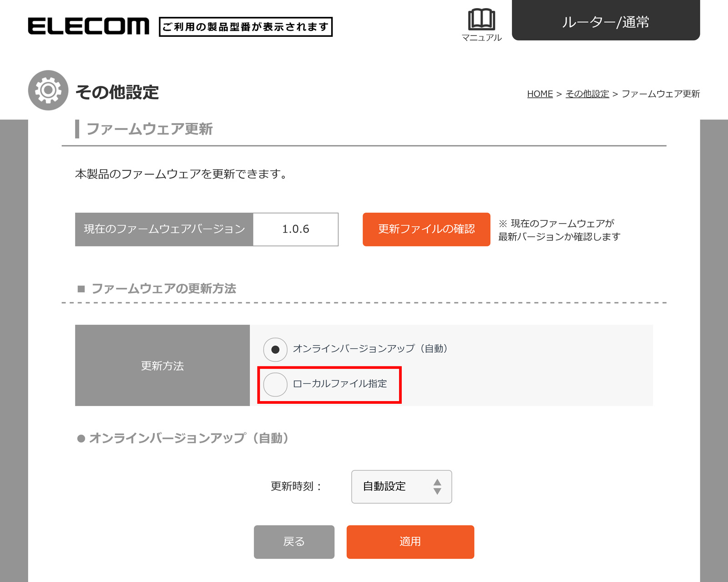
Task: Click the ファームウェア更新 breadcrumb text
Action: tap(660, 94)
